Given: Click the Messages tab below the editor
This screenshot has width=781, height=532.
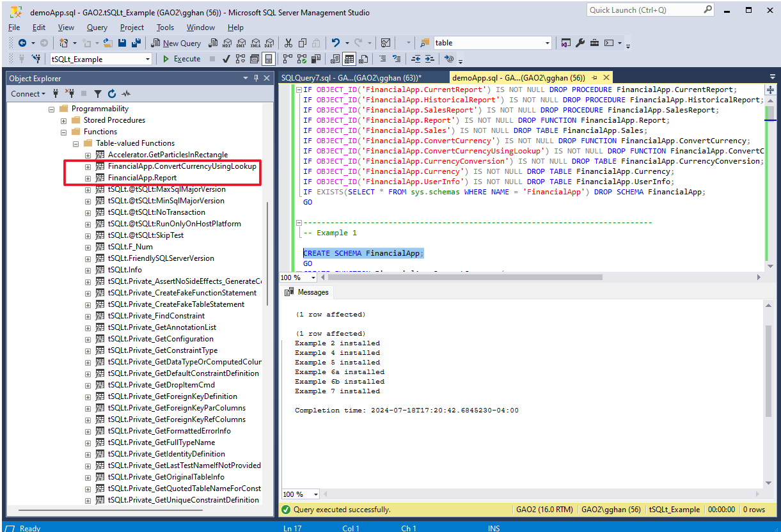Looking at the screenshot, I should pos(312,292).
